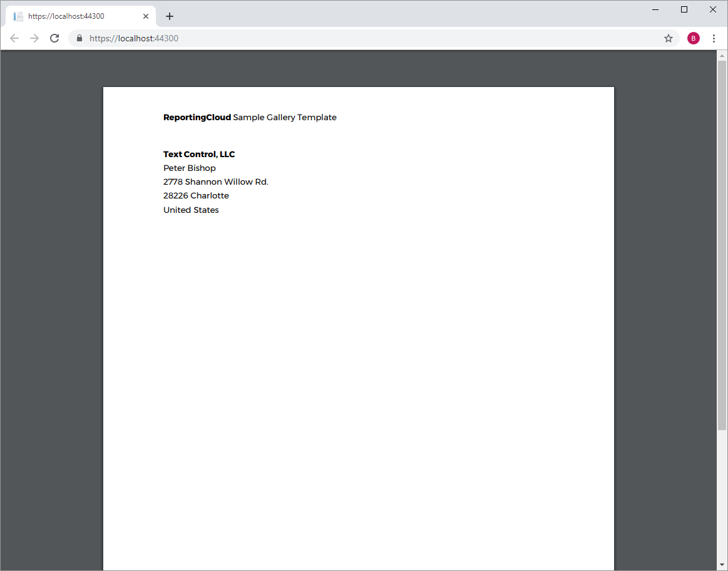Click the 'United States' line
The height and width of the screenshot is (571, 728).
tap(191, 210)
